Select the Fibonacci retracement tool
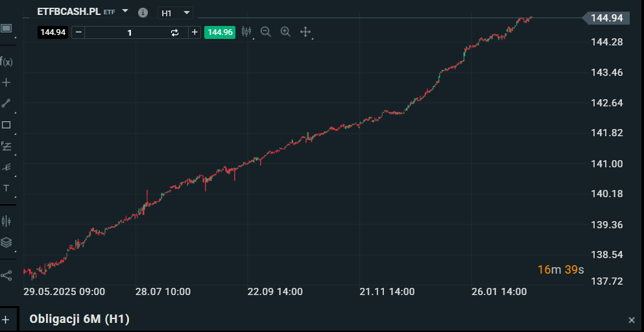The image size is (644, 332). pyautogui.click(x=6, y=146)
